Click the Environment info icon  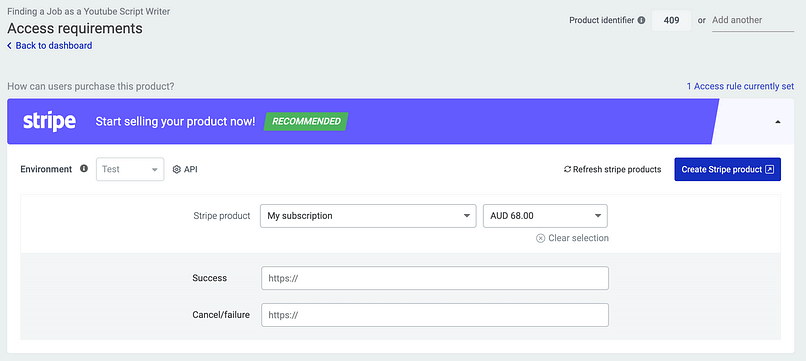click(x=84, y=169)
